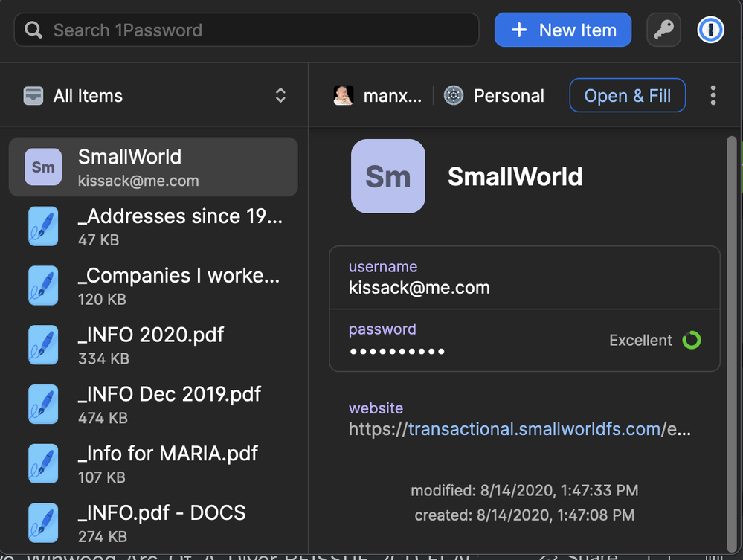Click the magnifying glass search icon
Screen dimensions: 743x560
[x=33, y=30]
